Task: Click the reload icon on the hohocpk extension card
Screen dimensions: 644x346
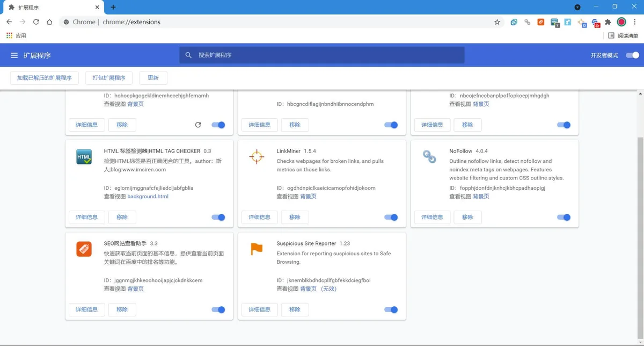Action: point(198,125)
